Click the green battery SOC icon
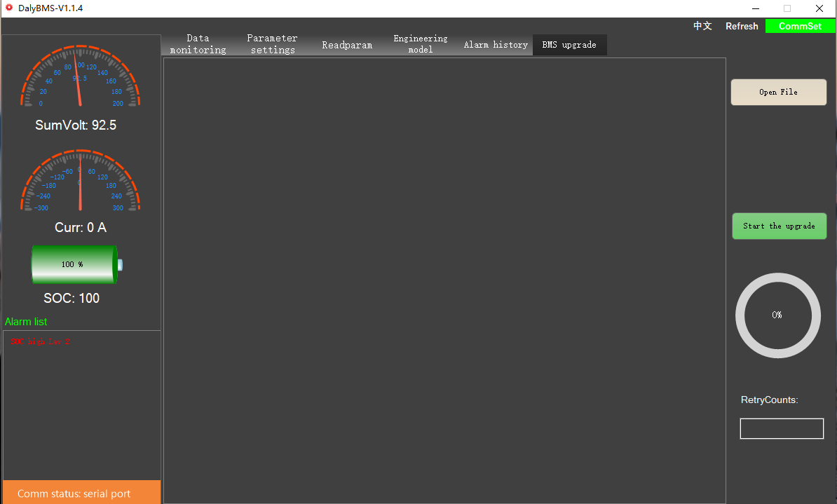The height and width of the screenshot is (504, 837). click(77, 264)
